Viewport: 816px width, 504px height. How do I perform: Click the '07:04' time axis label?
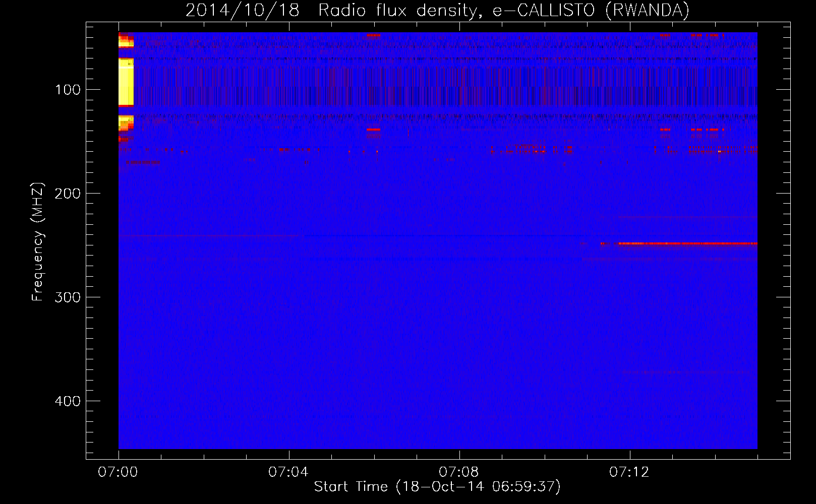(288, 472)
